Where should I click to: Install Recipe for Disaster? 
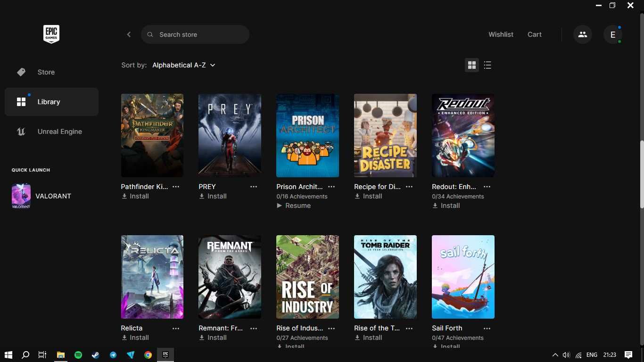[368, 196]
